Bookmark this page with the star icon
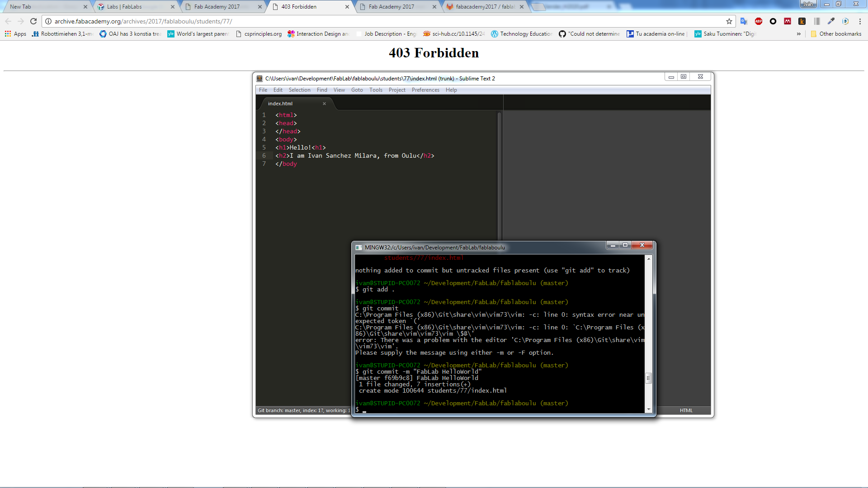868x488 pixels. (729, 21)
